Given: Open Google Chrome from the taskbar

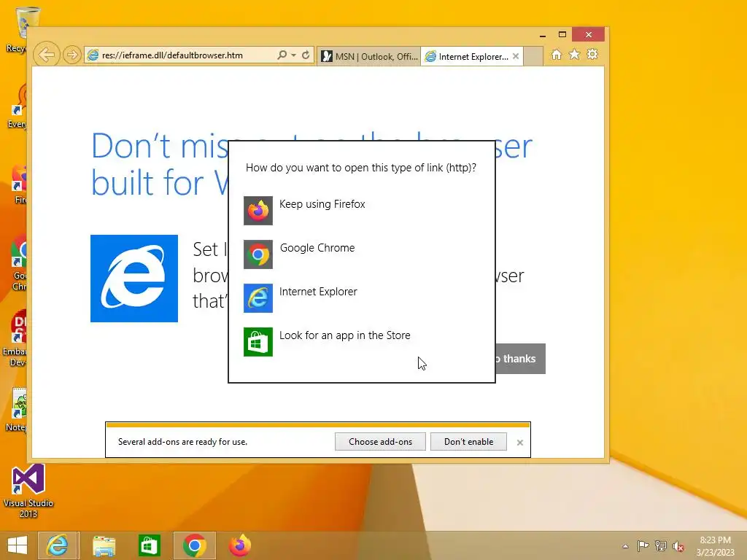Looking at the screenshot, I should click(x=194, y=545).
